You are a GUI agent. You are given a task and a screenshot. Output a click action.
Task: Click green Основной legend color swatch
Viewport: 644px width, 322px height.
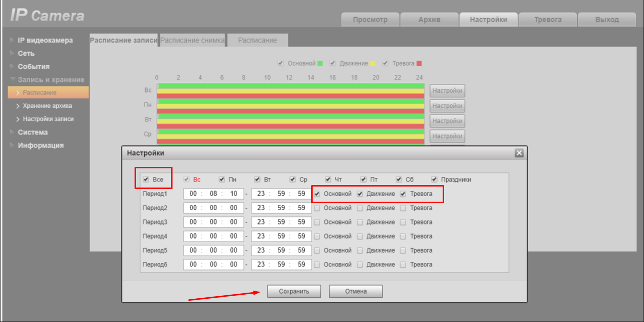(x=320, y=63)
